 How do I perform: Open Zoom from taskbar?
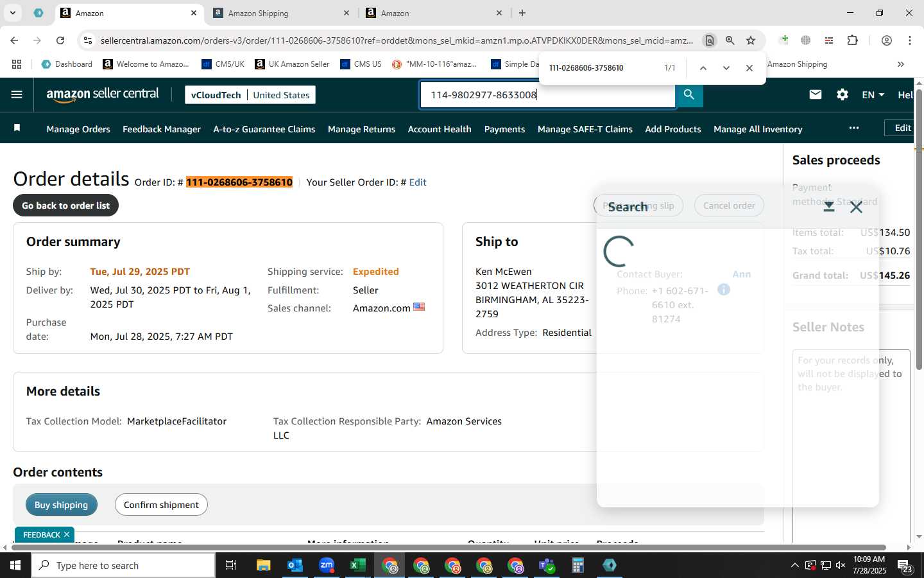click(327, 565)
